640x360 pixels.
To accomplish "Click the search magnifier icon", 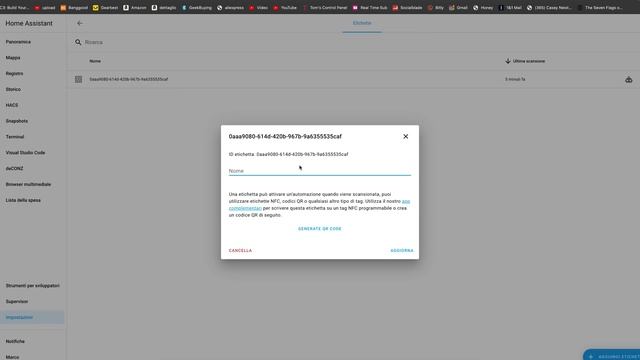I will coord(78,42).
